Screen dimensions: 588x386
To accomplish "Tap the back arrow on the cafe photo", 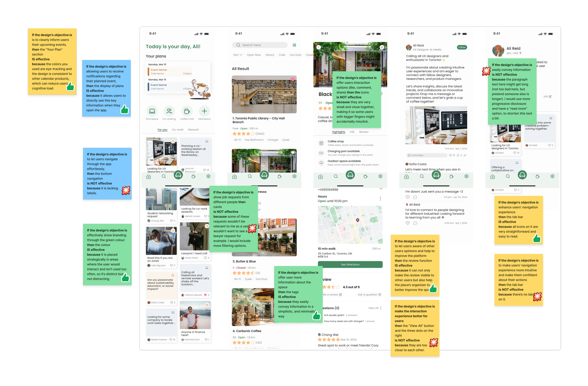I will click(x=319, y=47).
